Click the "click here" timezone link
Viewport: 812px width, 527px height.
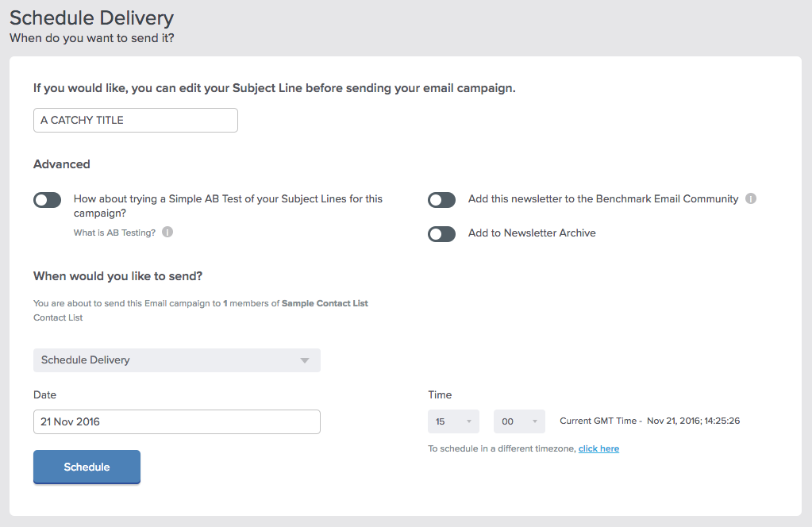tap(598, 448)
